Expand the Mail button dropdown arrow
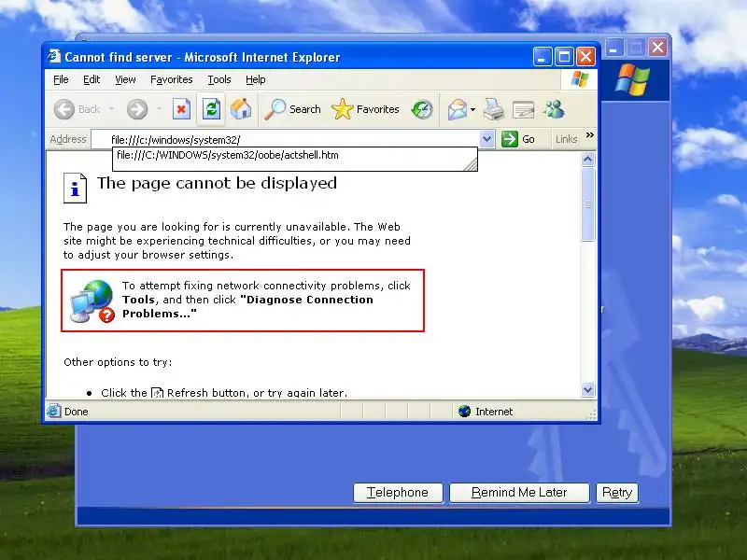The height and width of the screenshot is (560, 747). coord(472,109)
